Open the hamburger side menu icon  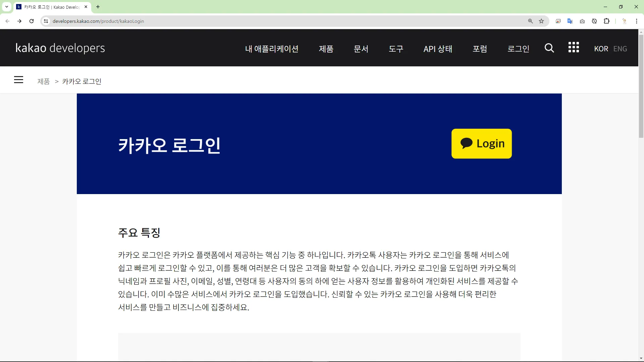pyautogui.click(x=18, y=80)
